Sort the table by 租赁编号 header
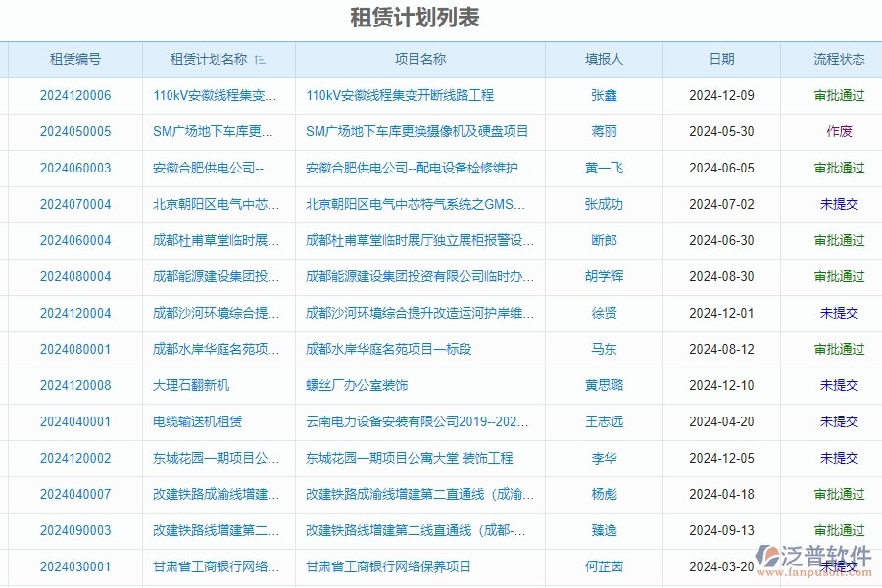The image size is (882, 588). tap(75, 59)
